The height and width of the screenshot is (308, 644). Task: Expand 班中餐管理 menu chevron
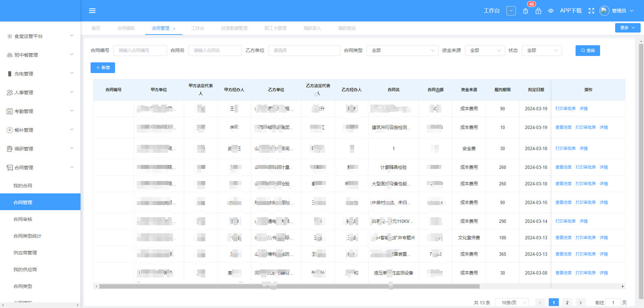coord(71,54)
